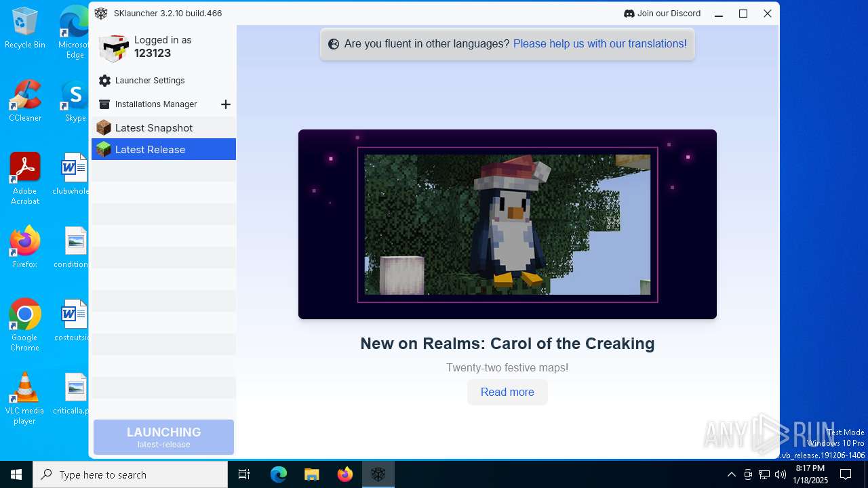Image resolution: width=868 pixels, height=488 pixels.
Task: Click SKlauncher taskbar icon
Action: coord(378,474)
